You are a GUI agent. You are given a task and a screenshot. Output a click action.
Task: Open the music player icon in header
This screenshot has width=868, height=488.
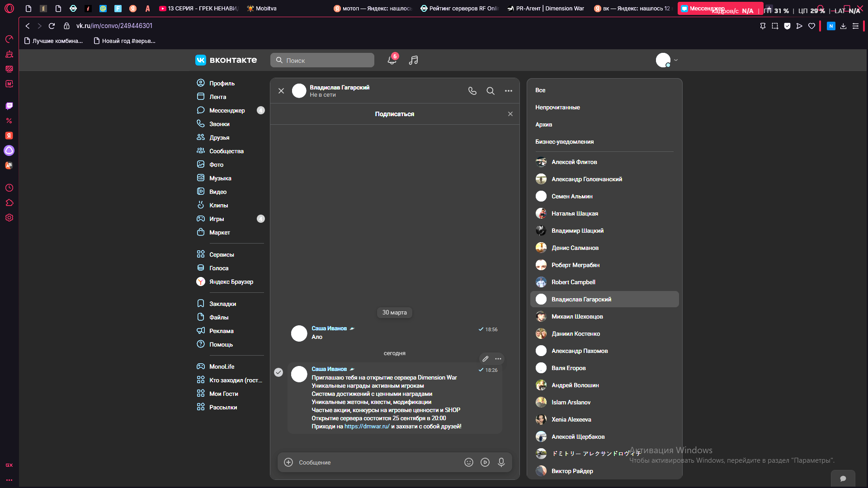click(x=413, y=60)
